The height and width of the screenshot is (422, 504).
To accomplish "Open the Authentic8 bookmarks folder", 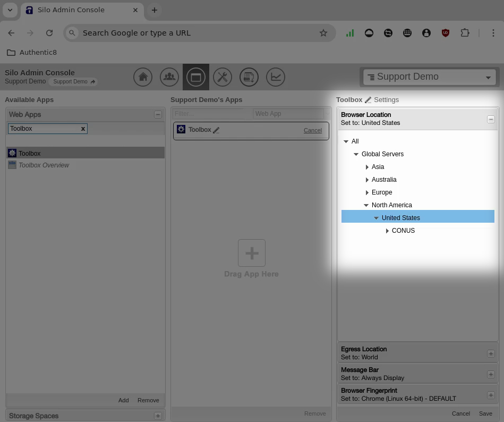I will tap(31, 53).
